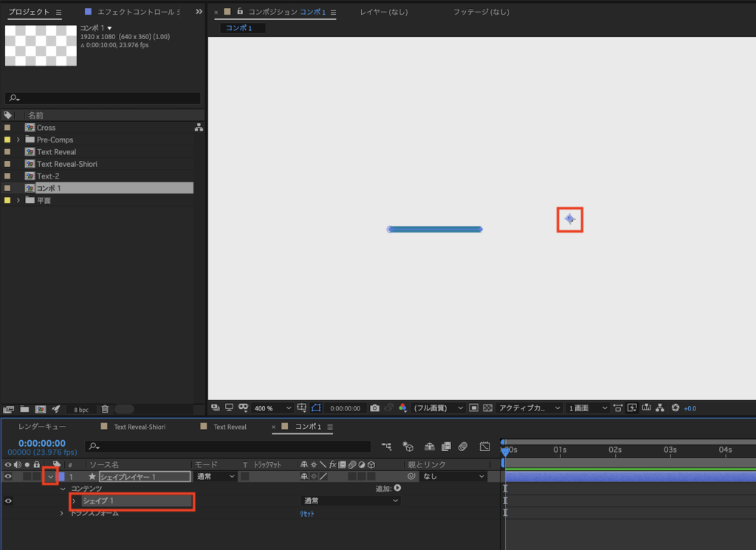Click the new composition icon in Project panel
The image size is (756, 550).
[40, 409]
